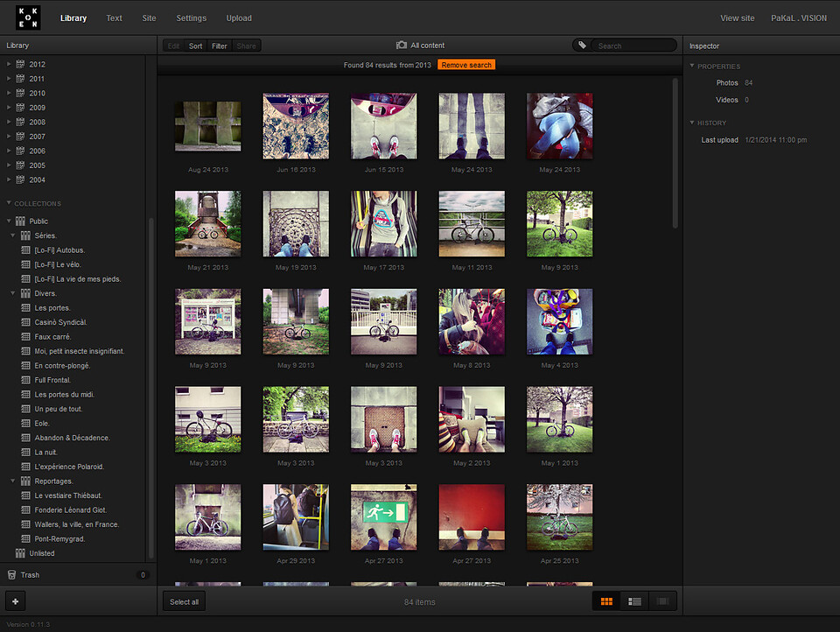Click the Remove search button
The image size is (840, 632).
click(466, 65)
